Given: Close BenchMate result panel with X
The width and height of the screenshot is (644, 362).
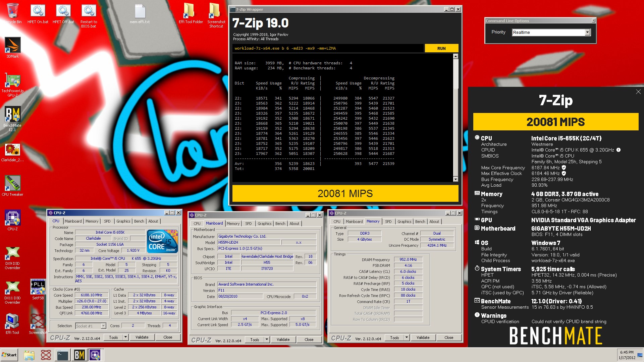Looking at the screenshot, I should (638, 92).
